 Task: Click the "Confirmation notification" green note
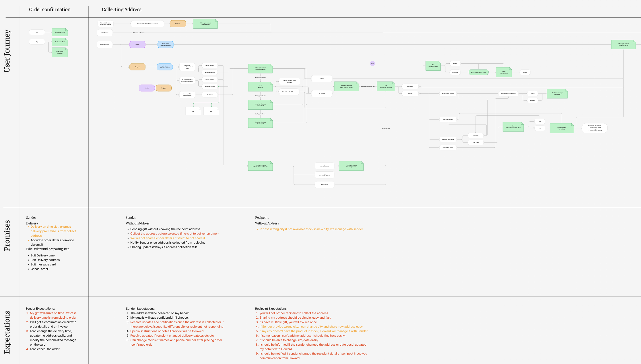[60, 52]
